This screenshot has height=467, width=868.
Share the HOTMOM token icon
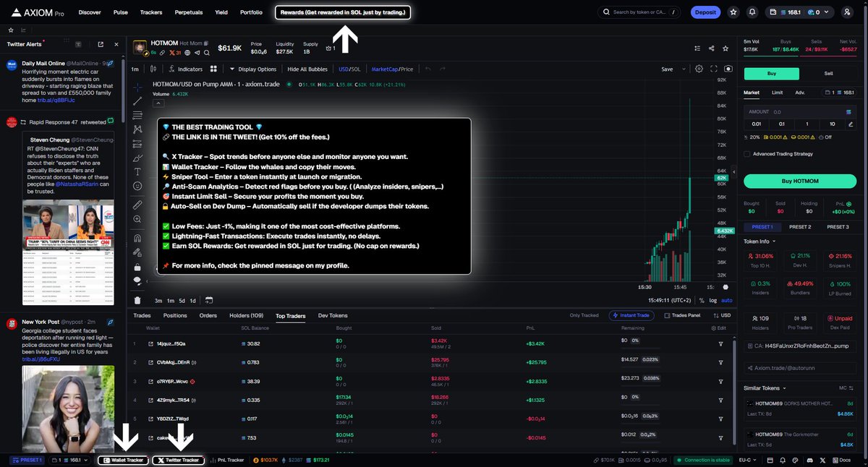[712, 48]
